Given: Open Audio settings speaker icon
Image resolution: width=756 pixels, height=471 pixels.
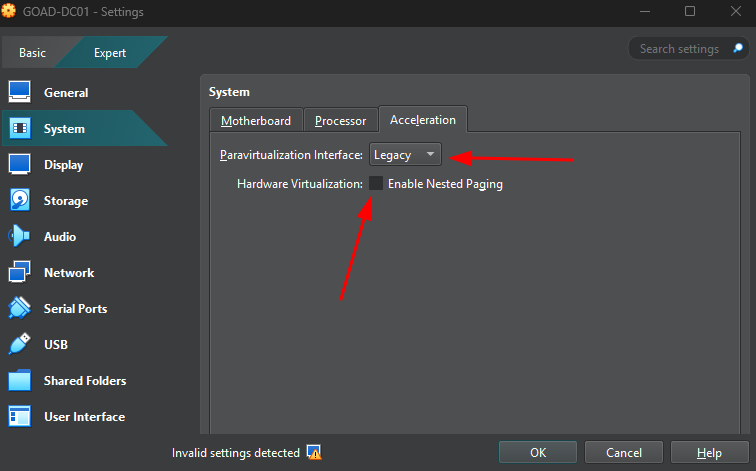Looking at the screenshot, I should click(x=19, y=236).
